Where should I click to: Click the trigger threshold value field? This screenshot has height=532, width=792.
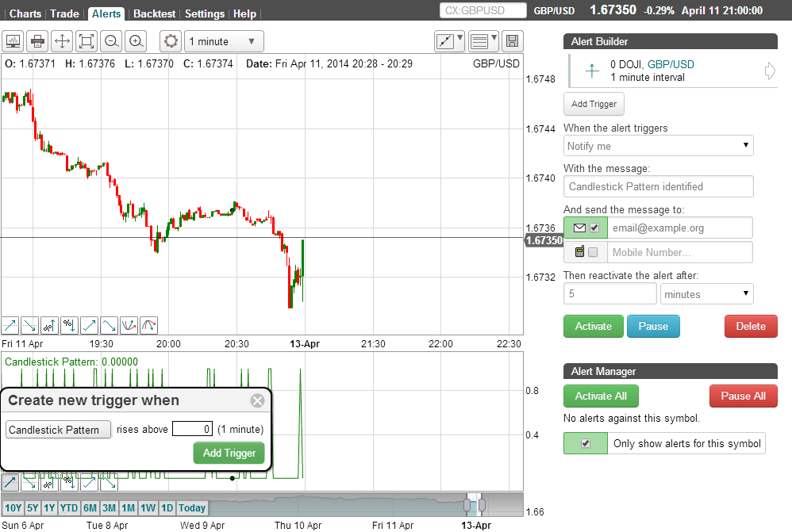(192, 429)
